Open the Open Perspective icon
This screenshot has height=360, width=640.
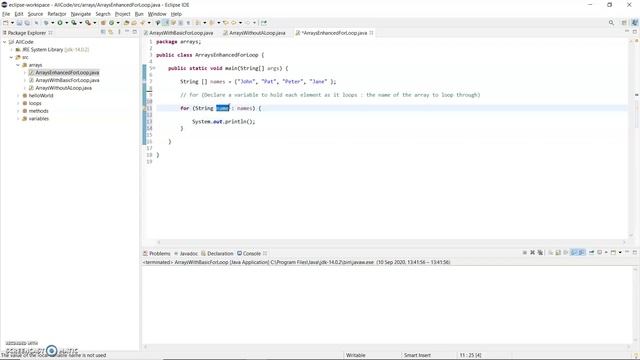click(624, 23)
